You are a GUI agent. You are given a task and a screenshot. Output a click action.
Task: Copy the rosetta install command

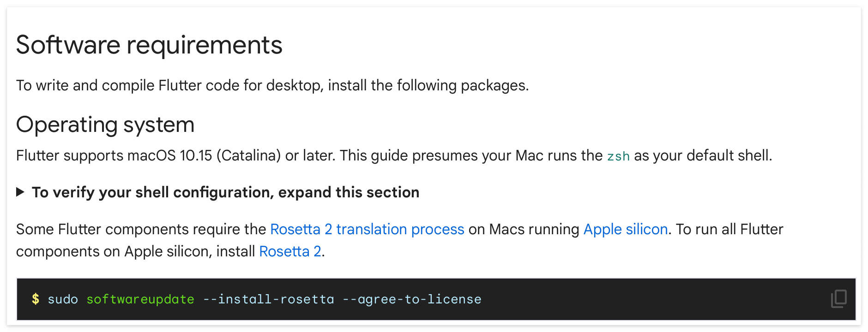[x=838, y=299]
